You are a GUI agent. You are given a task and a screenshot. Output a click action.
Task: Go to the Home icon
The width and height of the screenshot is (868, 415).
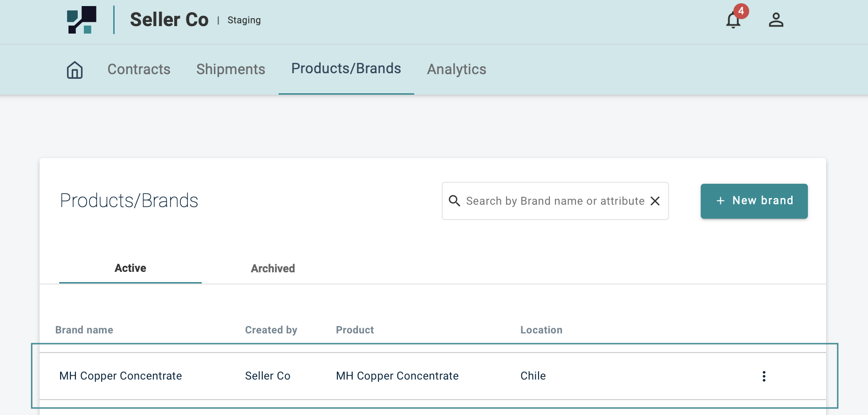point(75,70)
